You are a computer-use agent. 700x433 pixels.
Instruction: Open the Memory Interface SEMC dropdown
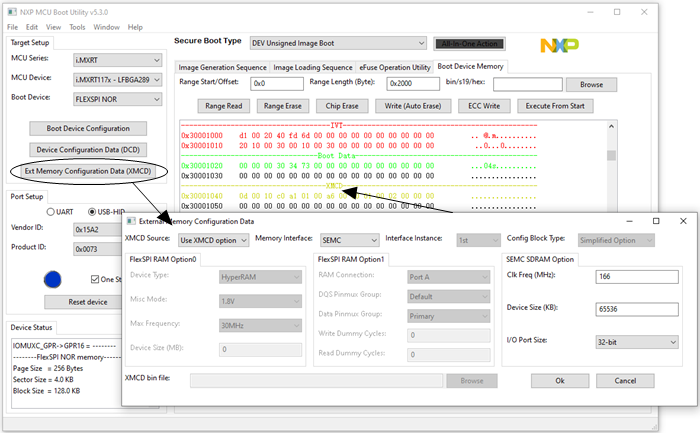pyautogui.click(x=350, y=240)
